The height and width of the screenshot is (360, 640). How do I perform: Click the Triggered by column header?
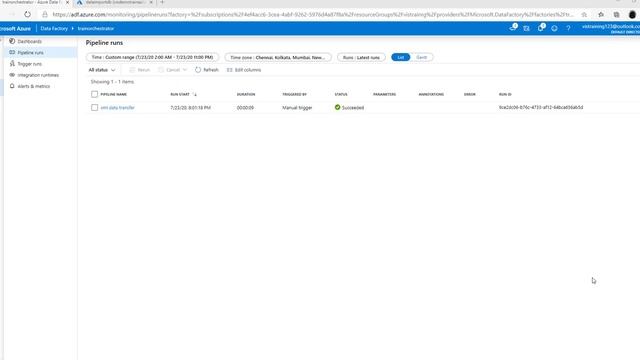point(294,94)
